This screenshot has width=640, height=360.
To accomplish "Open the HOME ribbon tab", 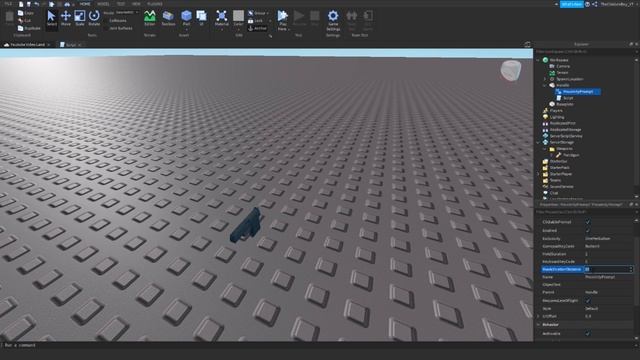I will click(85, 4).
